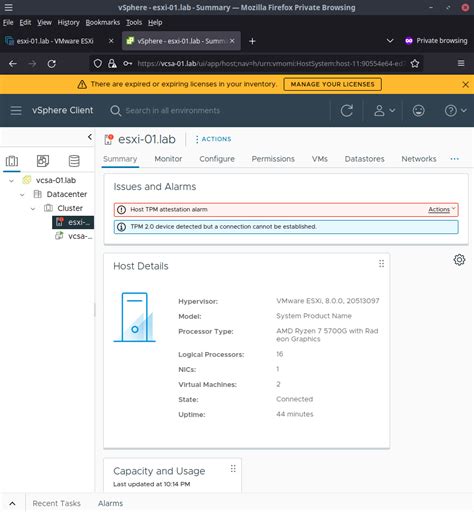The width and height of the screenshot is (474, 512).
Task: Switch to esxi-01.lab VMware ESXi browser tab
Action: point(55,41)
